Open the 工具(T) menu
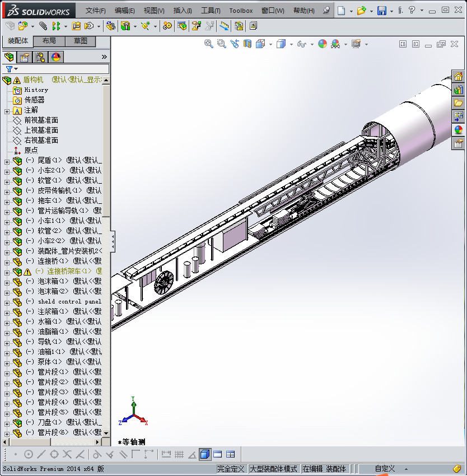 [211, 11]
